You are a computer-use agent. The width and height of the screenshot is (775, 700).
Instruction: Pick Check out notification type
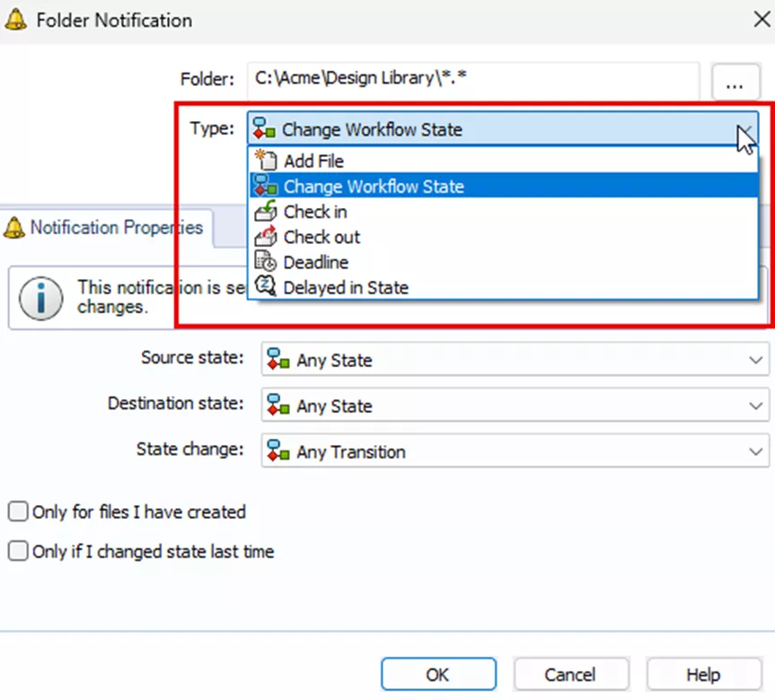[x=503, y=237]
